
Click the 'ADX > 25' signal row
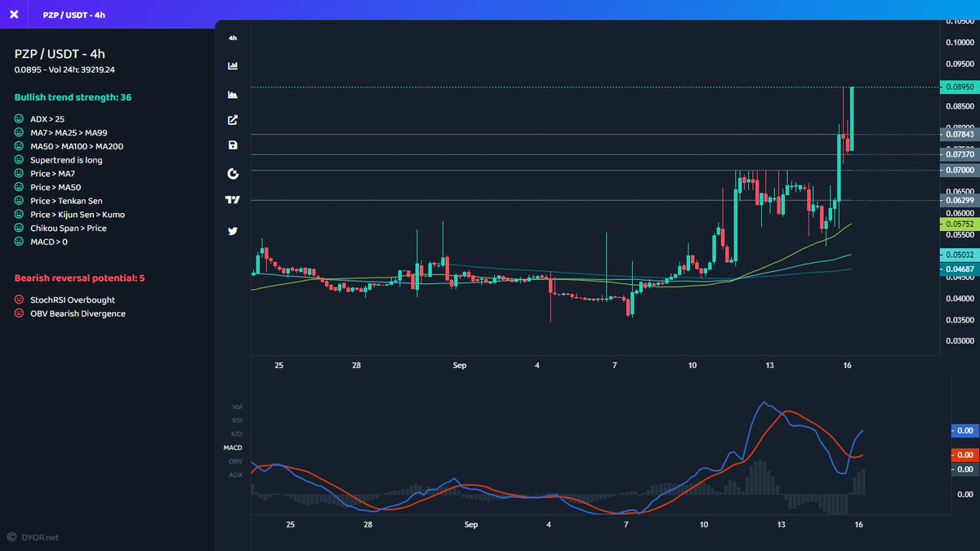39,119
